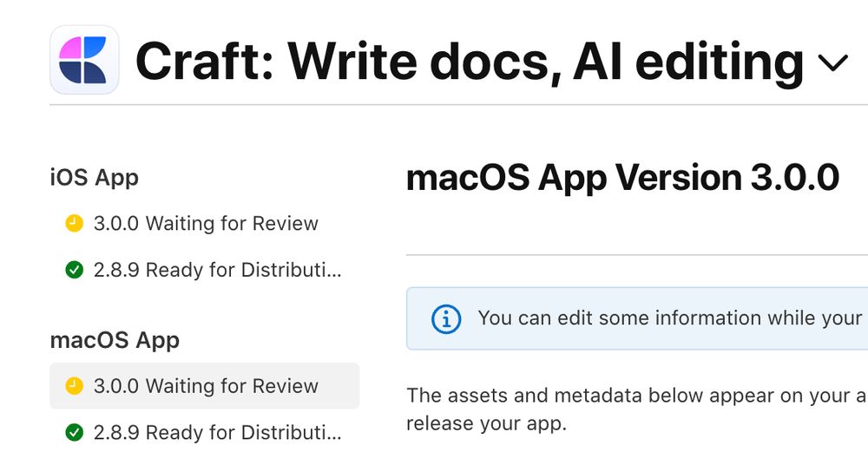Screen dimensions: 868x465
Task: Select macOS 2.8.9 Ready for Distribution
Action: [204, 432]
